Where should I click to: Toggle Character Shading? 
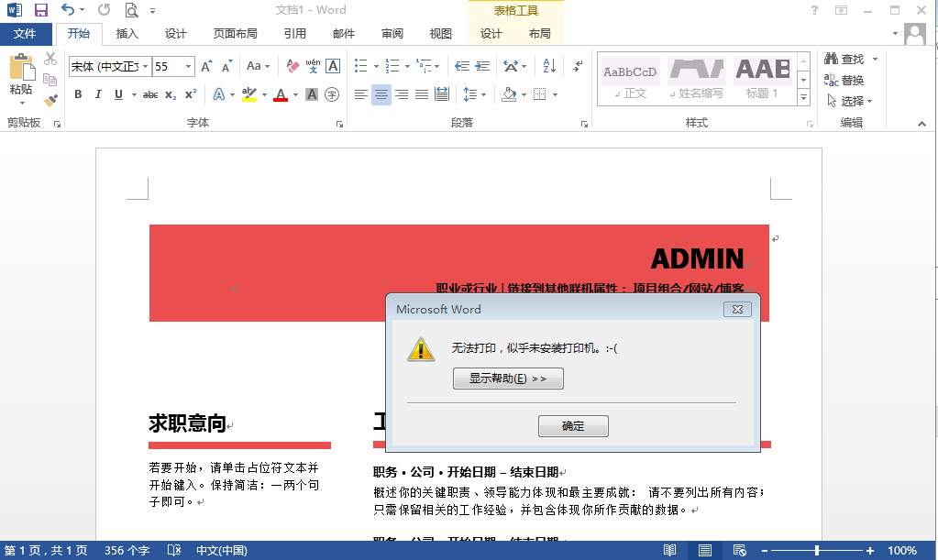point(312,94)
